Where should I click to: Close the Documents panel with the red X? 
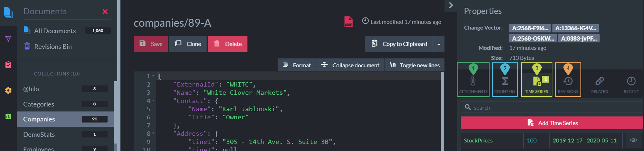click(105, 12)
